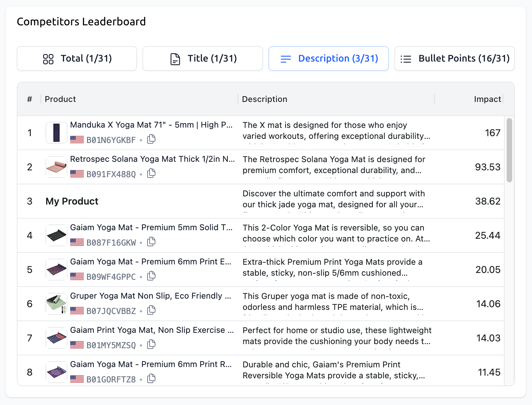Click the lines icon on the Description tab
Image resolution: width=532 pixels, height=405 pixels.
285,59
